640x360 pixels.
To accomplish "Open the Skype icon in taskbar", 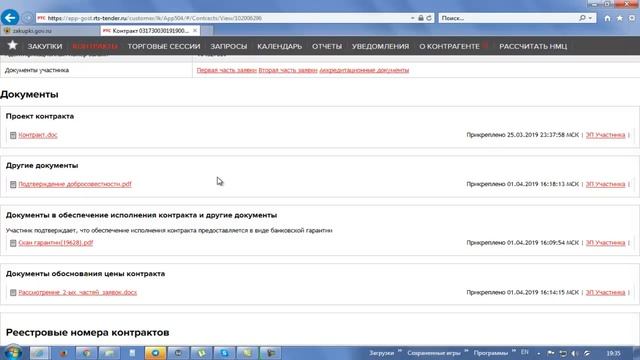I will coord(224,353).
